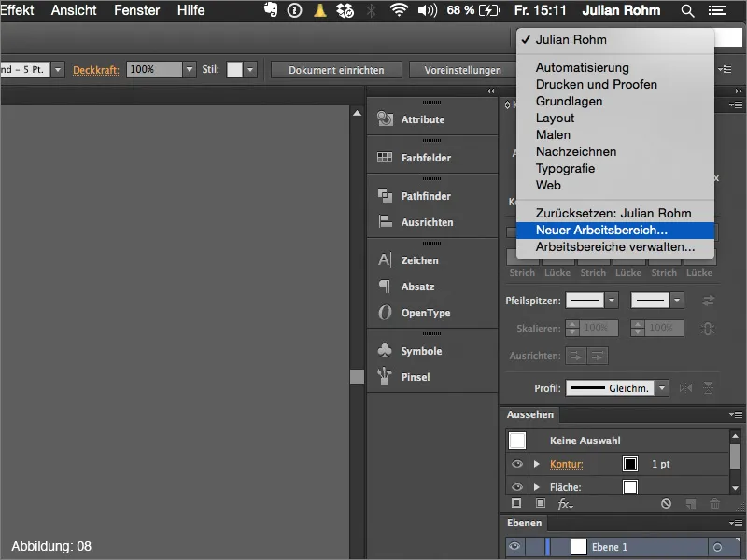This screenshot has width=747, height=560.
Task: Toggle lock column for Ebene 1
Action: 534,547
